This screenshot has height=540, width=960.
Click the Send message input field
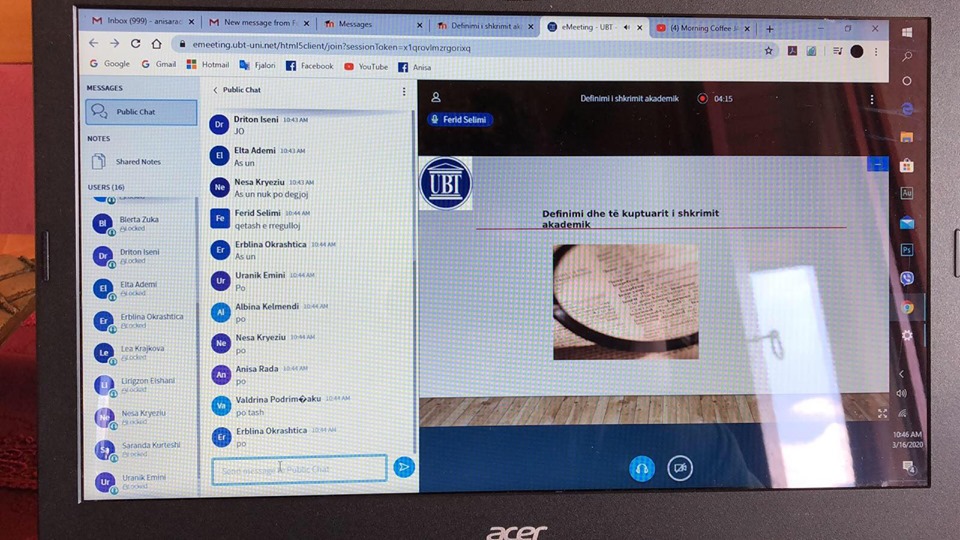point(300,468)
